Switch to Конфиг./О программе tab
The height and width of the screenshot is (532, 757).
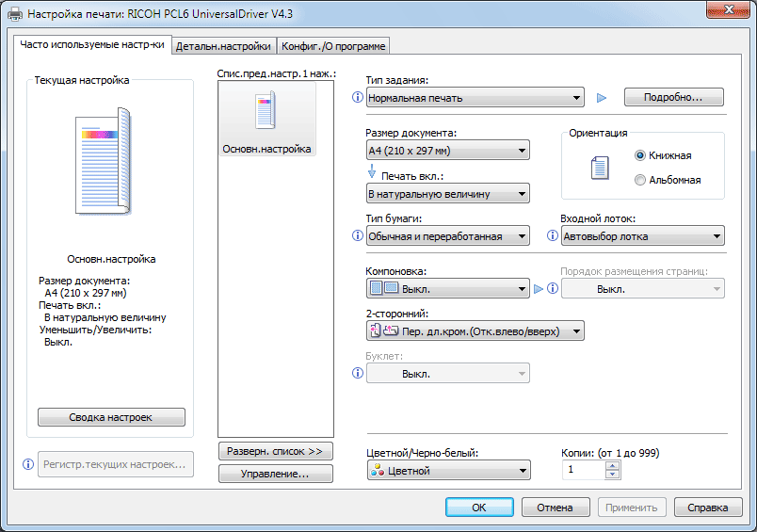click(x=333, y=46)
